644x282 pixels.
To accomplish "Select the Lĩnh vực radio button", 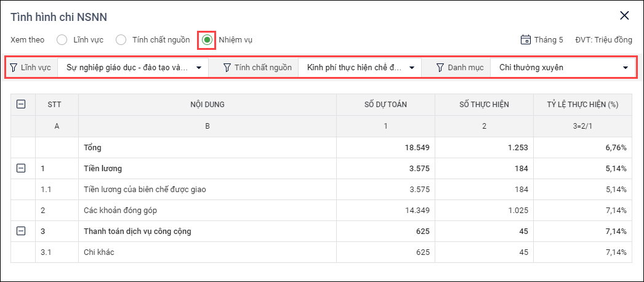I will (62, 40).
